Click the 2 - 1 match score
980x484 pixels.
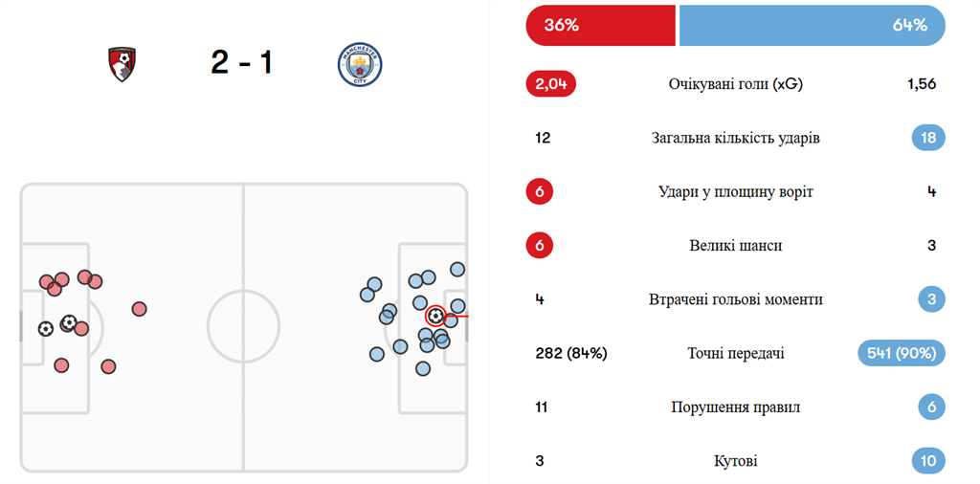point(241,63)
